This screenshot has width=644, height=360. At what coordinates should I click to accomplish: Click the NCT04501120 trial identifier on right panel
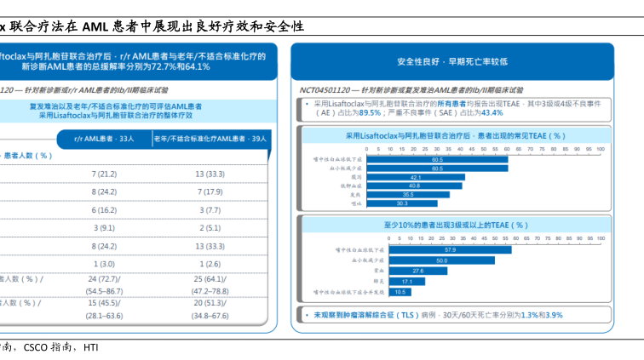coord(319,89)
